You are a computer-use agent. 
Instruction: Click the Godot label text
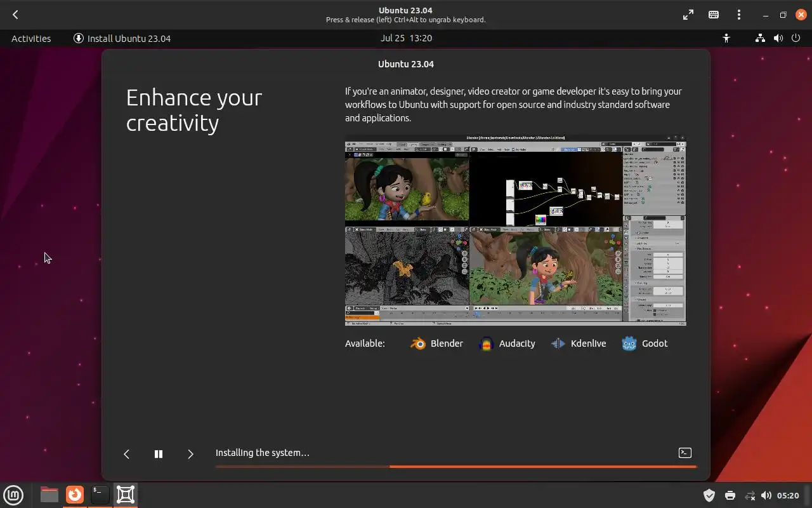pos(655,344)
